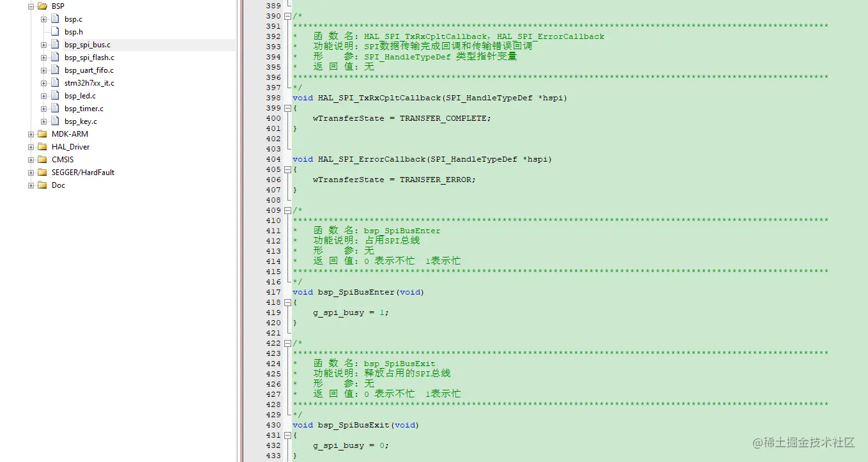Click the bsp_spi_bus.c file icon
868x462 pixels.
click(55, 45)
